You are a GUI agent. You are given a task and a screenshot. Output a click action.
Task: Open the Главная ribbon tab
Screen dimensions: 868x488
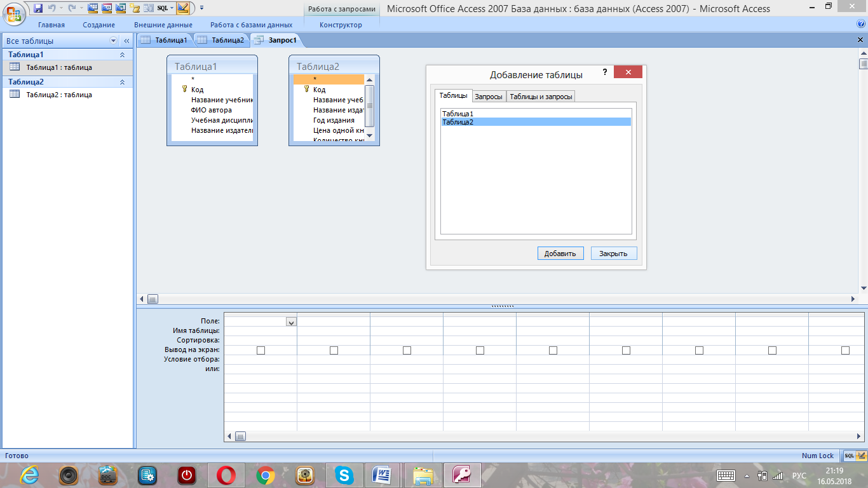click(x=51, y=25)
